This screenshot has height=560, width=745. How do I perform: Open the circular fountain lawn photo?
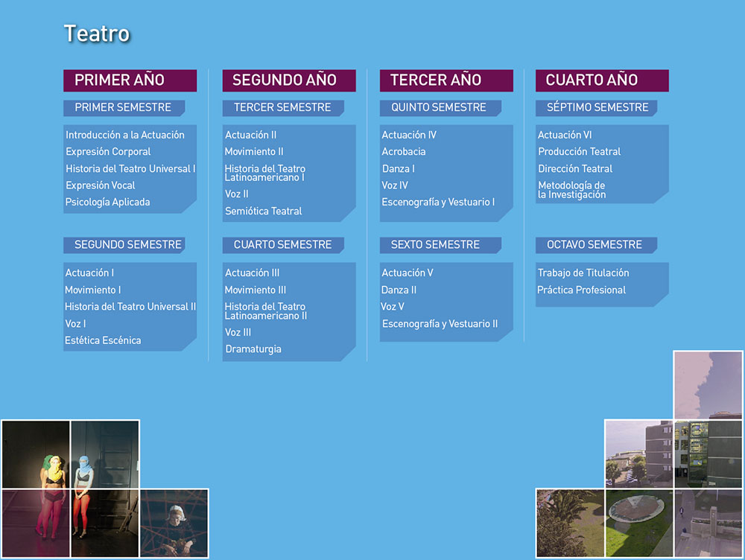click(639, 523)
